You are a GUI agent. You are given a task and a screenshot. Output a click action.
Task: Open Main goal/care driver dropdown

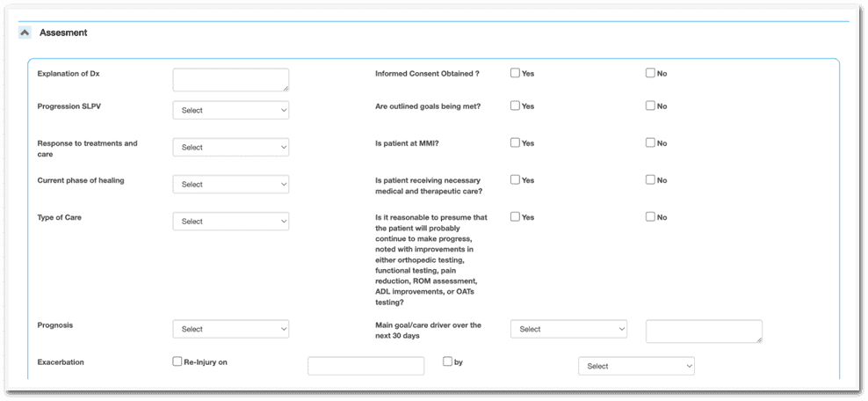568,329
